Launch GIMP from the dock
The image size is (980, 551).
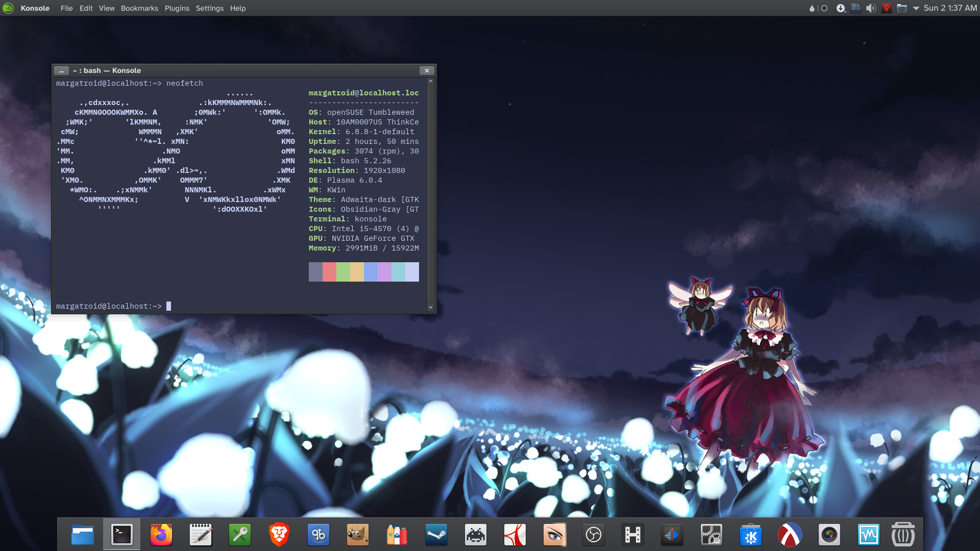pos(358,535)
